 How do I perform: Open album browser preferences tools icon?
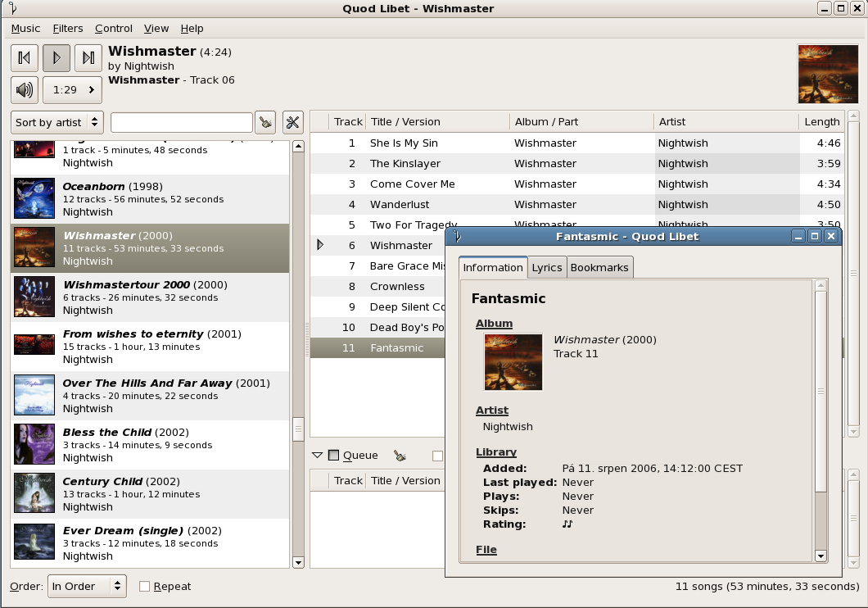(293, 123)
